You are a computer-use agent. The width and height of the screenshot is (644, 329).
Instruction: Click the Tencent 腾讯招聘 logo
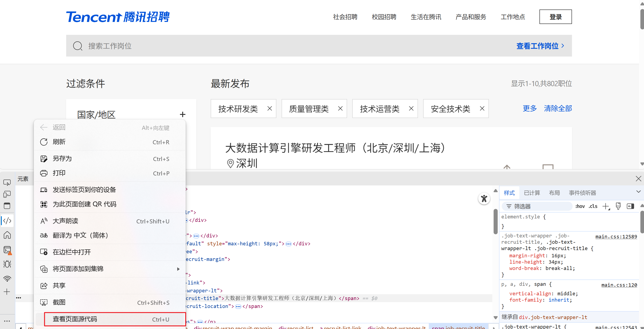(x=118, y=17)
